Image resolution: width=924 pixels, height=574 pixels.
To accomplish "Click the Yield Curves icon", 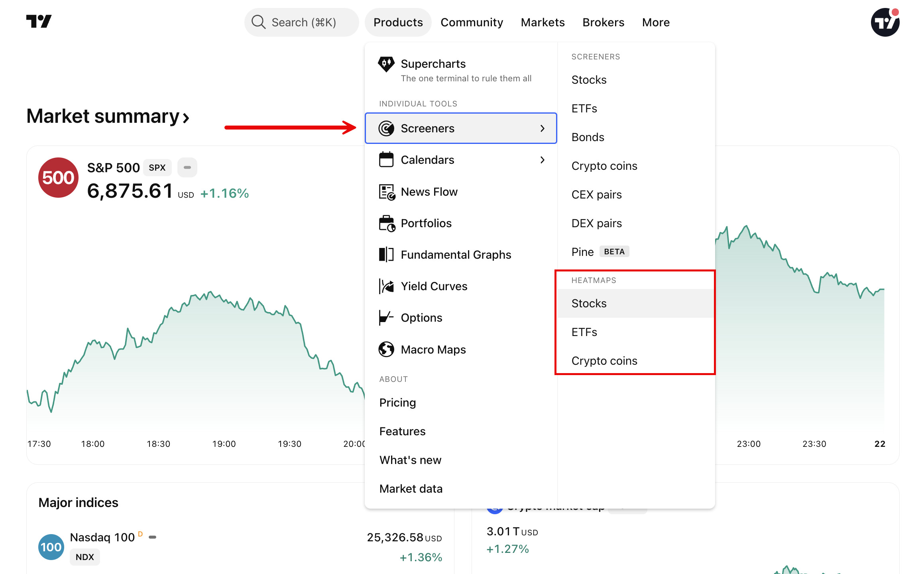I will click(x=386, y=286).
